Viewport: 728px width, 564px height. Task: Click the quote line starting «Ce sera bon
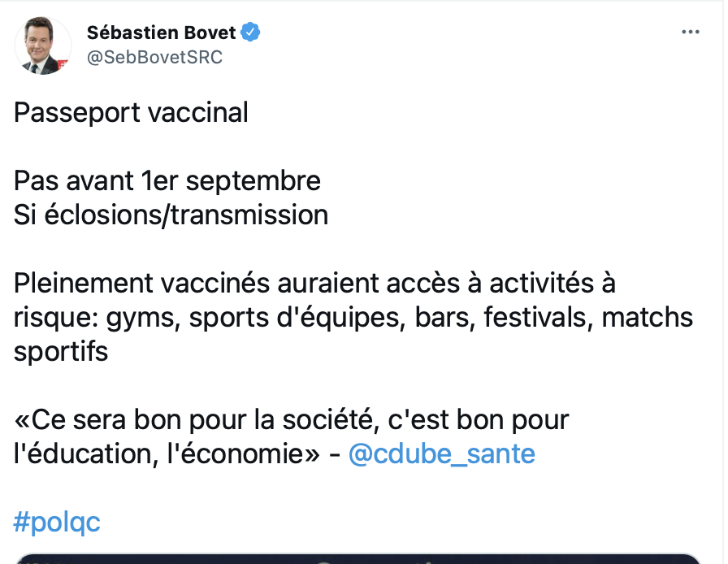tap(292, 420)
